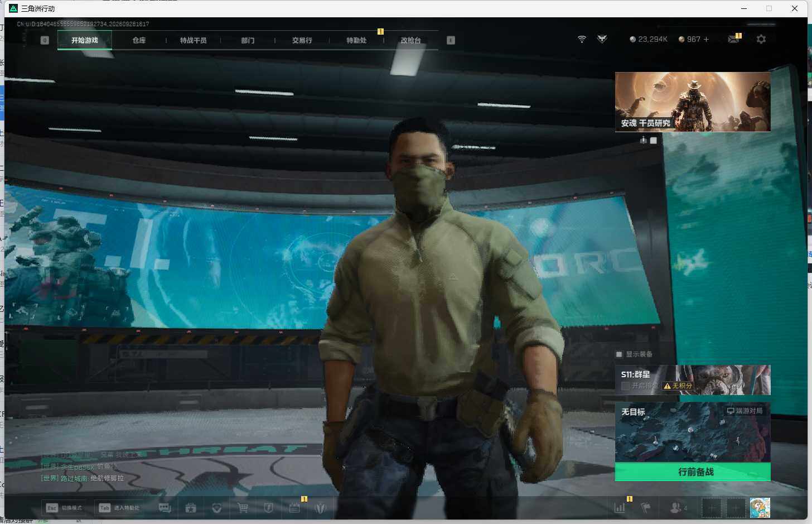This screenshot has width=812, height=524.
Task: Enable the 显示装备 checkbox
Action: [x=619, y=354]
